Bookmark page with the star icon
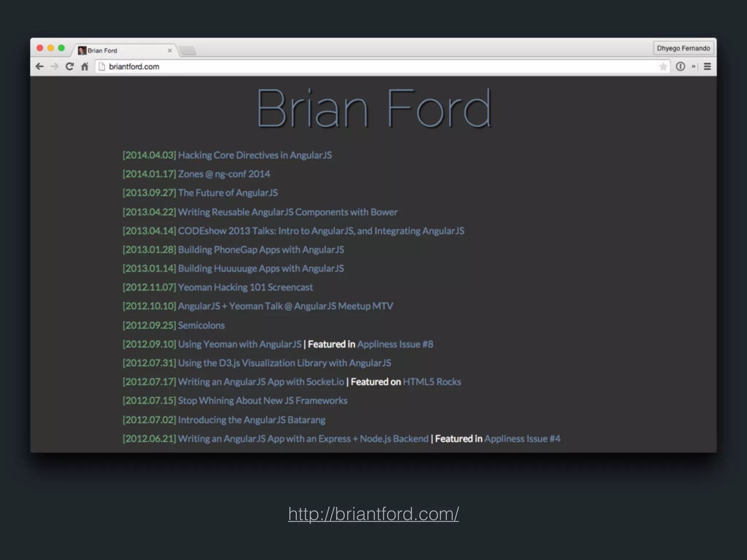Image resolution: width=747 pixels, height=560 pixels. 663,66
